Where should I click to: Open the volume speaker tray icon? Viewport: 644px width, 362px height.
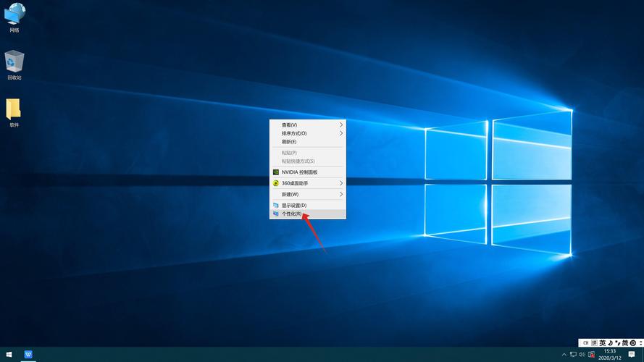[x=582, y=355]
